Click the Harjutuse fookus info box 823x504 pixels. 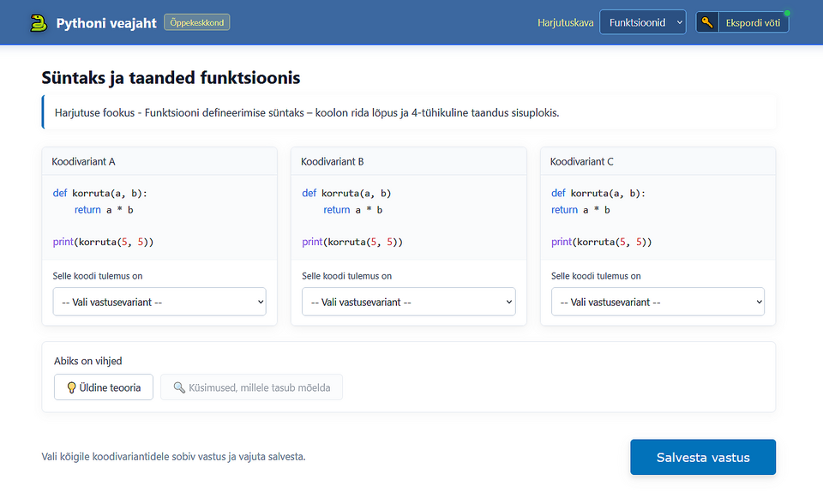[409, 112]
